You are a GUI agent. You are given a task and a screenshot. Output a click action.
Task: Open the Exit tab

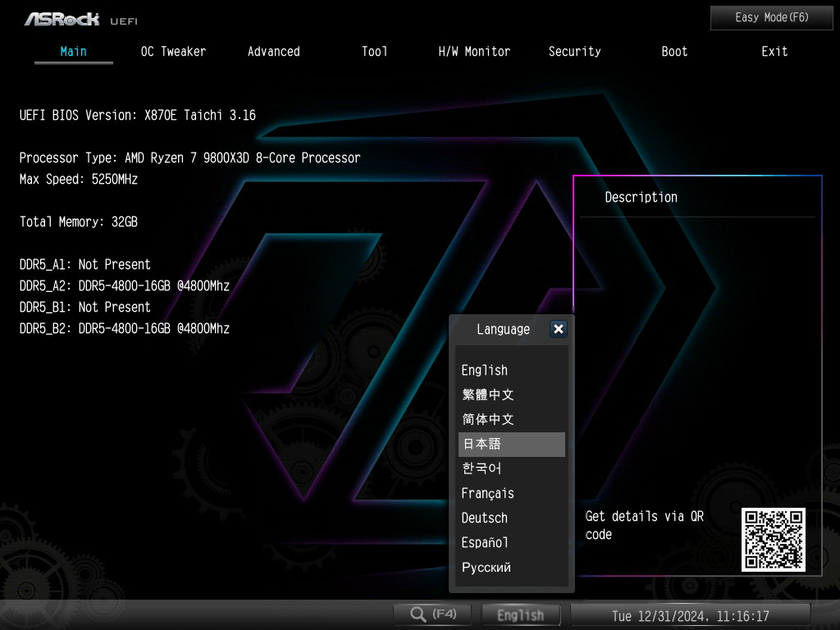(x=774, y=52)
